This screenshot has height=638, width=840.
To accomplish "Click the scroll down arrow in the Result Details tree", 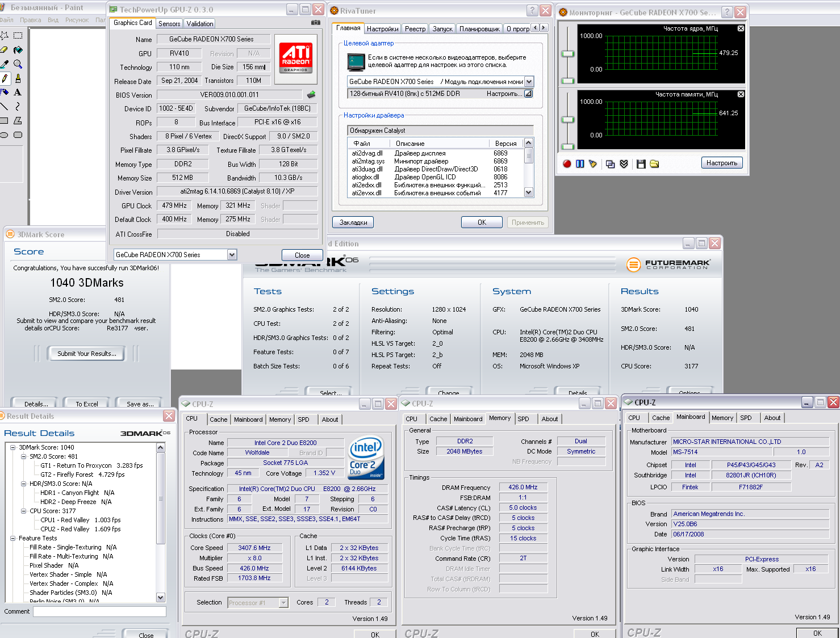I will [160, 597].
